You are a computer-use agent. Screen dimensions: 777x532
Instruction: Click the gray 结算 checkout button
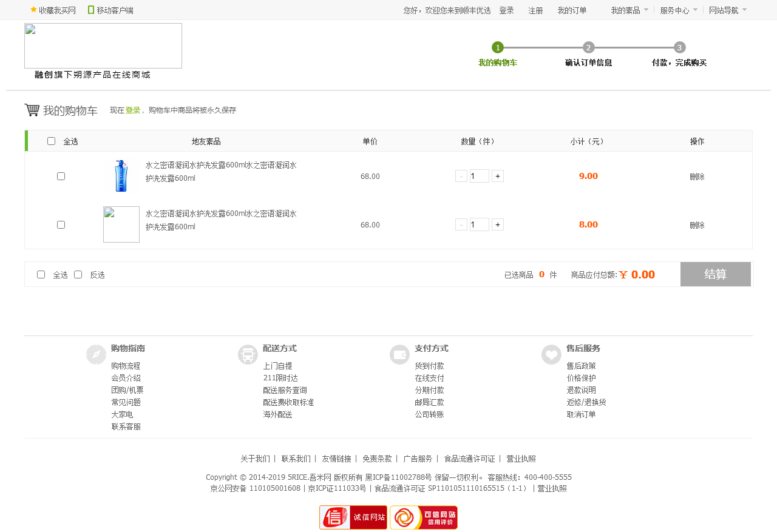tap(716, 274)
